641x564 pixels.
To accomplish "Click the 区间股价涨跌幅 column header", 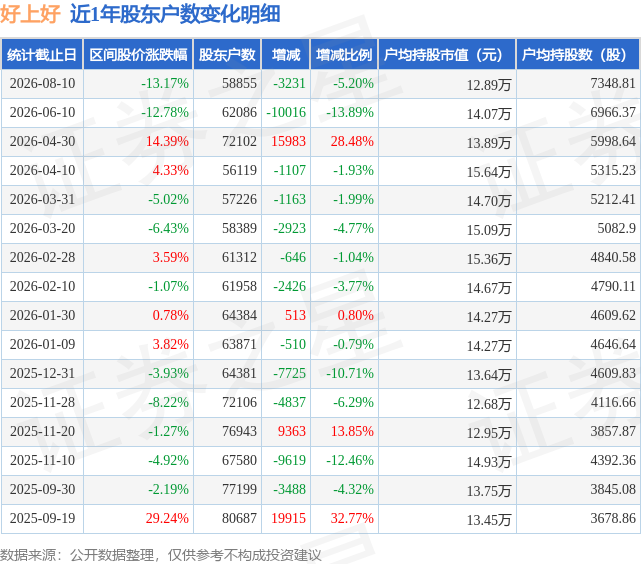I will point(138,54).
